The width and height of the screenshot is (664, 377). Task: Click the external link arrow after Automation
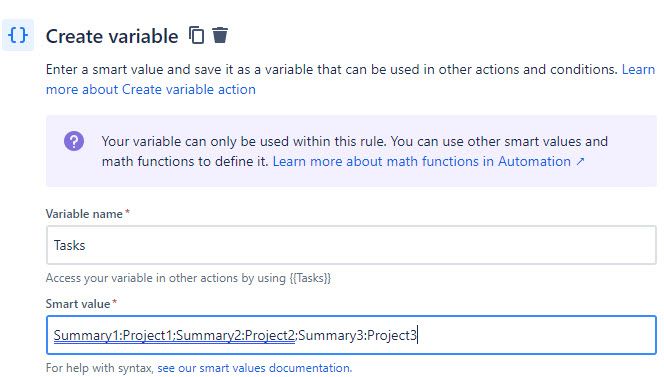click(x=580, y=161)
